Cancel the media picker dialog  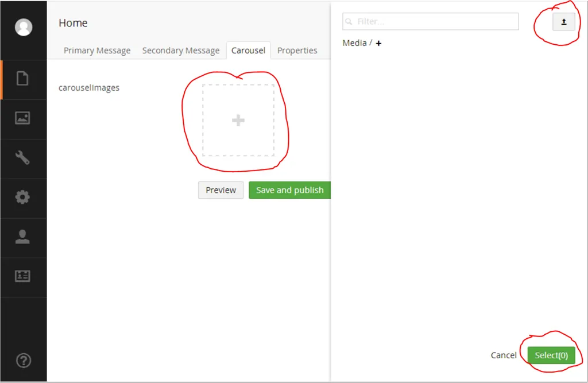(504, 355)
